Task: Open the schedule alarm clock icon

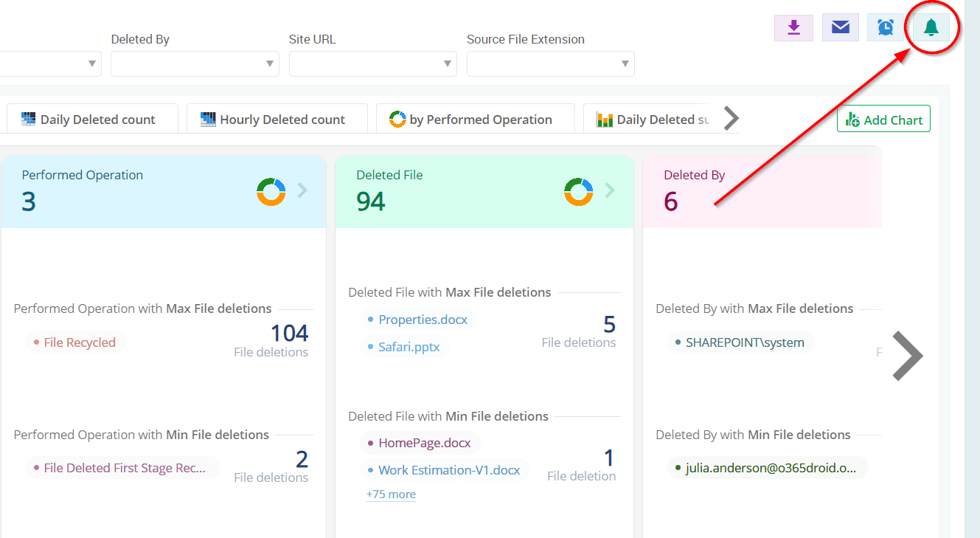Action: (x=886, y=27)
